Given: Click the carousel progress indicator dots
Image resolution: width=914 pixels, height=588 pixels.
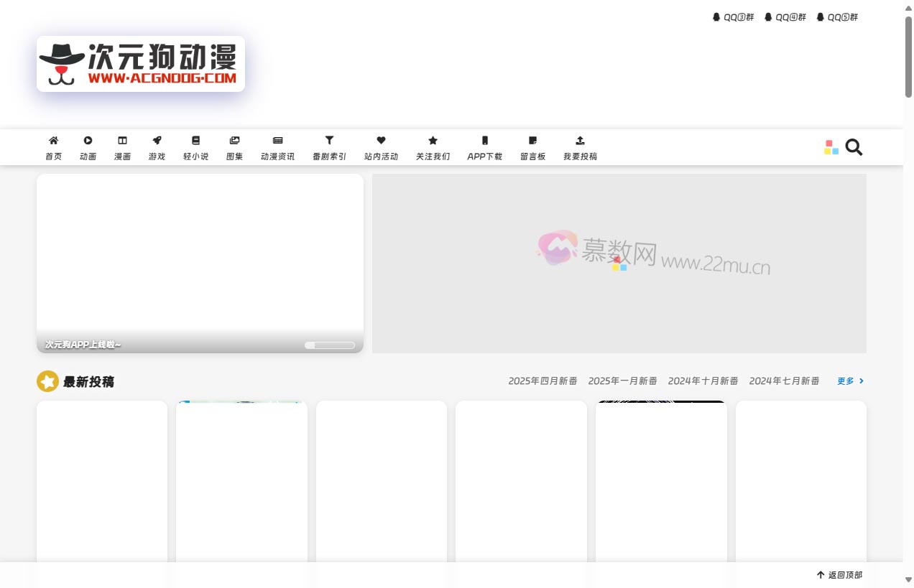Looking at the screenshot, I should point(329,345).
